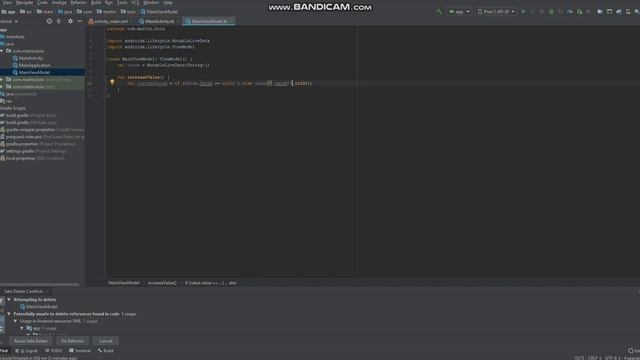Expand the com.martin.koin androidTest package
Viewport: 640px width, 360px height.
point(2,80)
